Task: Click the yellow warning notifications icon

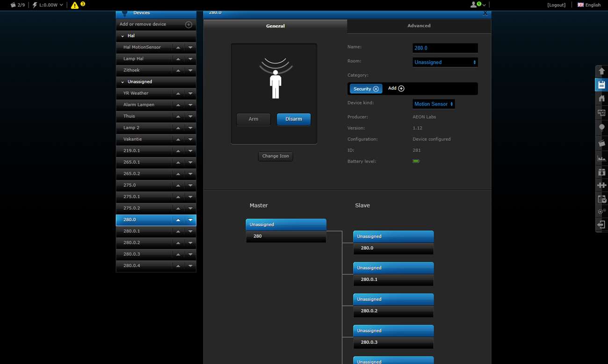Action: pyautogui.click(x=75, y=5)
